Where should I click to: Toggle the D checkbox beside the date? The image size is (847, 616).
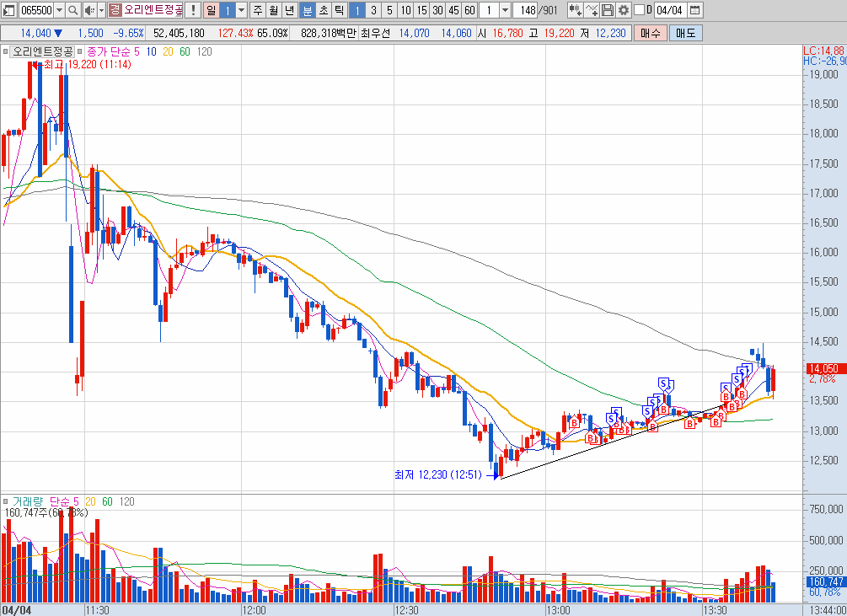pos(638,10)
